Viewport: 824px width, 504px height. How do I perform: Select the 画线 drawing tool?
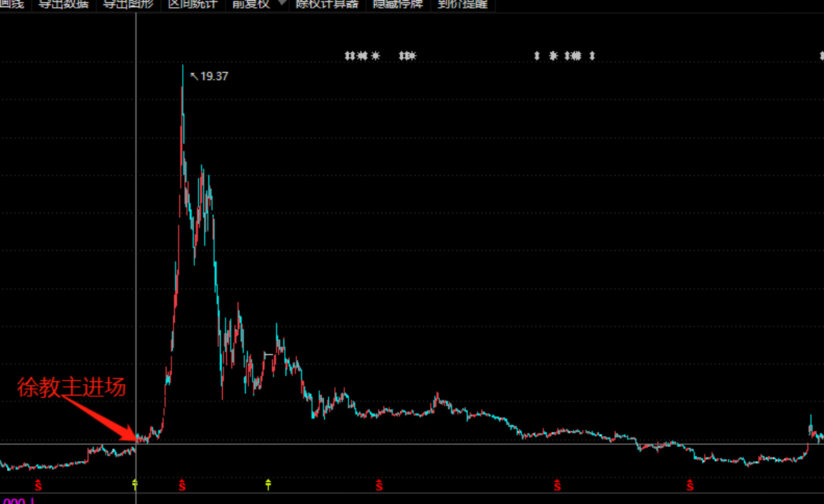(12, 4)
